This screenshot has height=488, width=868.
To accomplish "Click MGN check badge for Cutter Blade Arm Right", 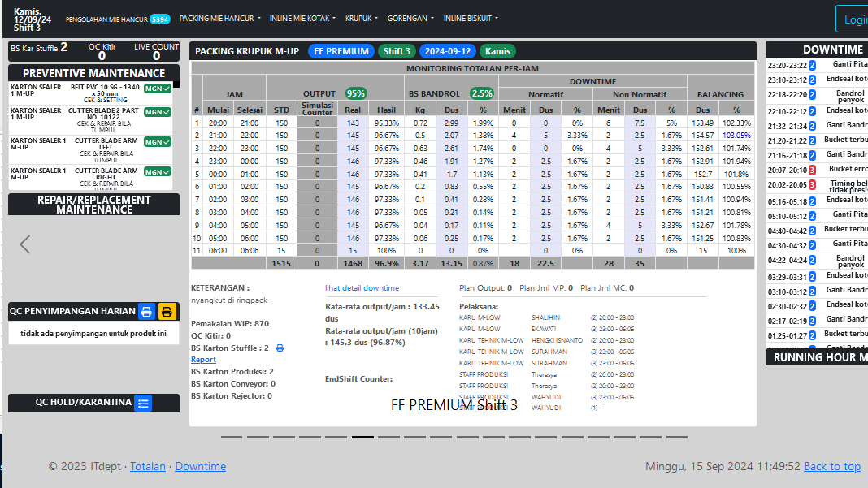I will click(157, 172).
